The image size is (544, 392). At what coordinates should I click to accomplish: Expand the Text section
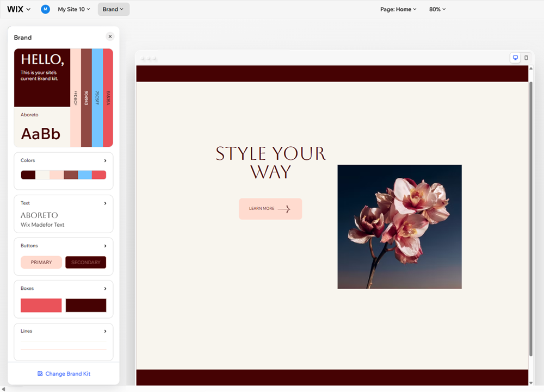click(x=106, y=203)
